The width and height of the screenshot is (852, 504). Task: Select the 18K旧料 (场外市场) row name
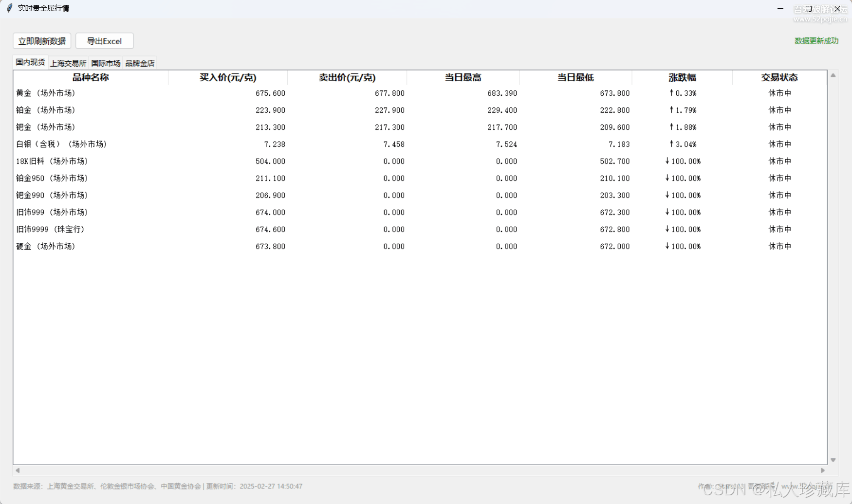(x=53, y=161)
